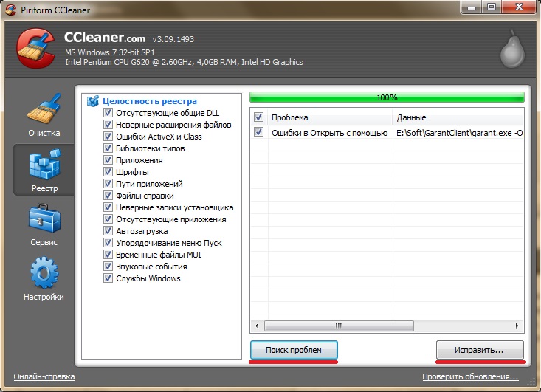
Task: Open the Сервис toolbox section
Action: (x=44, y=224)
